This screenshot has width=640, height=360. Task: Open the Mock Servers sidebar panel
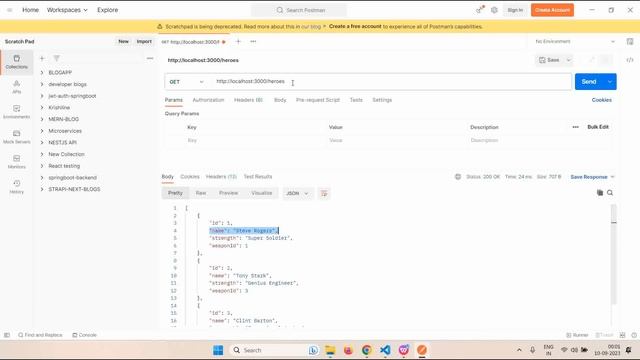(x=16, y=137)
